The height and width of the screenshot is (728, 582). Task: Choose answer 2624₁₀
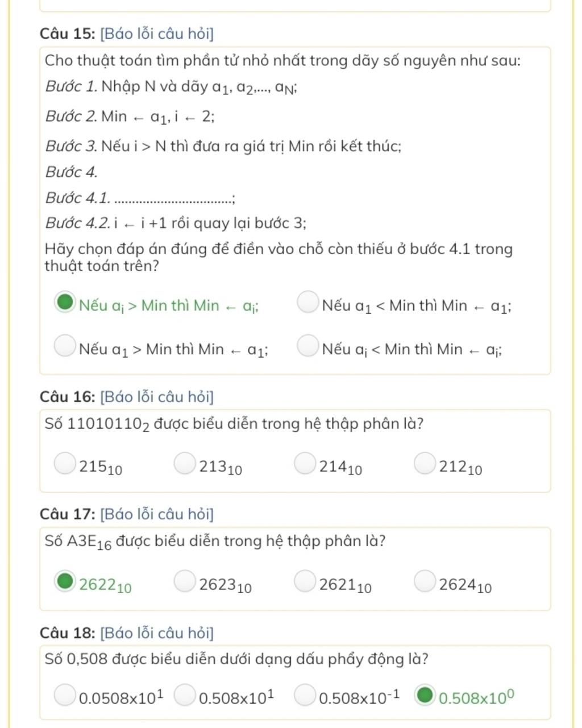tap(425, 581)
